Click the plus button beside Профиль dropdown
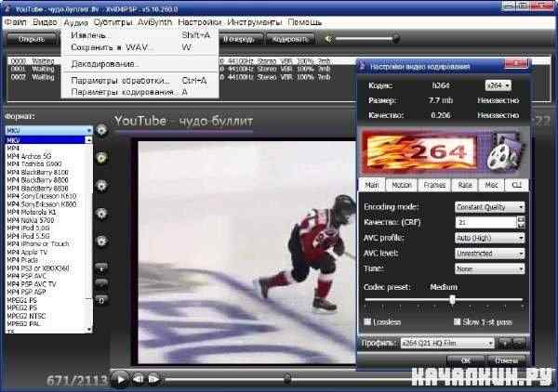The image size is (558, 392). (505, 343)
